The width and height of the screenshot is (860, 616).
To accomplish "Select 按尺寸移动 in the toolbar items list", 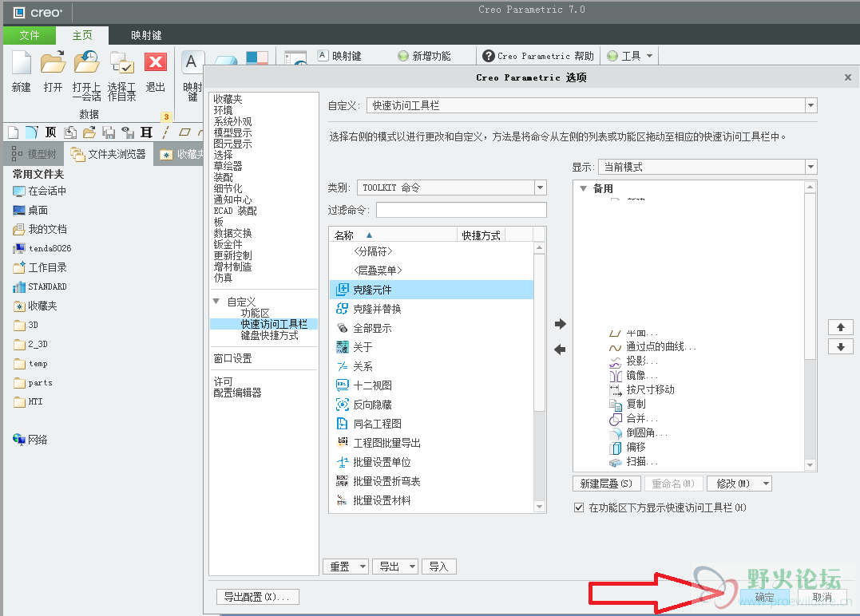I will point(642,389).
